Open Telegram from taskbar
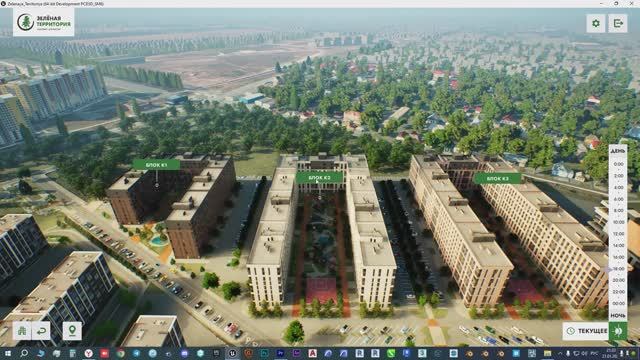This screenshot has width=640, height=360. pos(136,353)
